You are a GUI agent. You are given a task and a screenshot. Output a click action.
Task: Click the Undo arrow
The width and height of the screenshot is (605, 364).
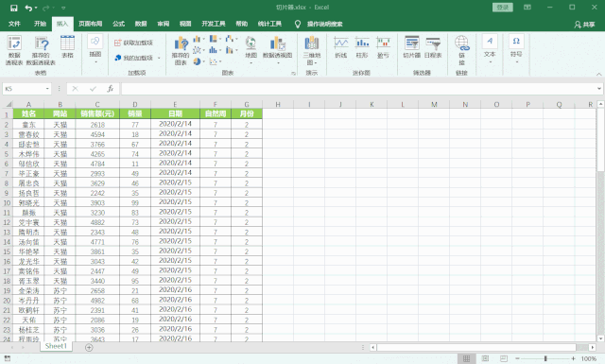pos(28,8)
